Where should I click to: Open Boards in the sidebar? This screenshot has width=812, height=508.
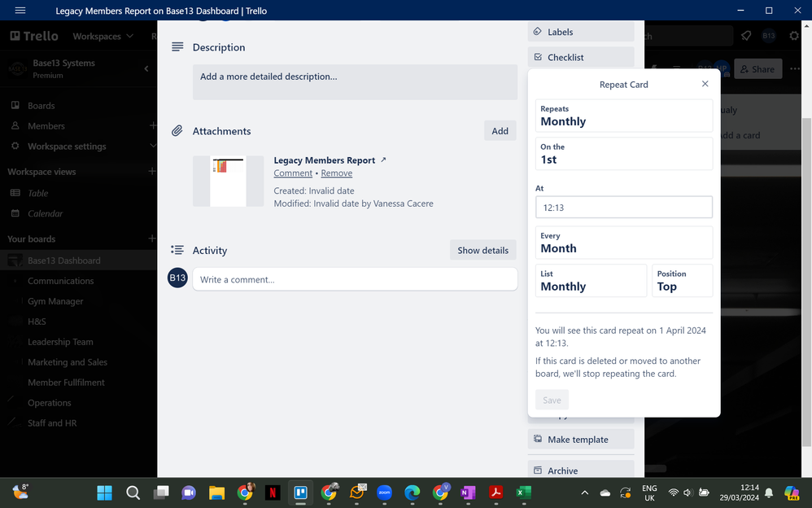click(41, 105)
